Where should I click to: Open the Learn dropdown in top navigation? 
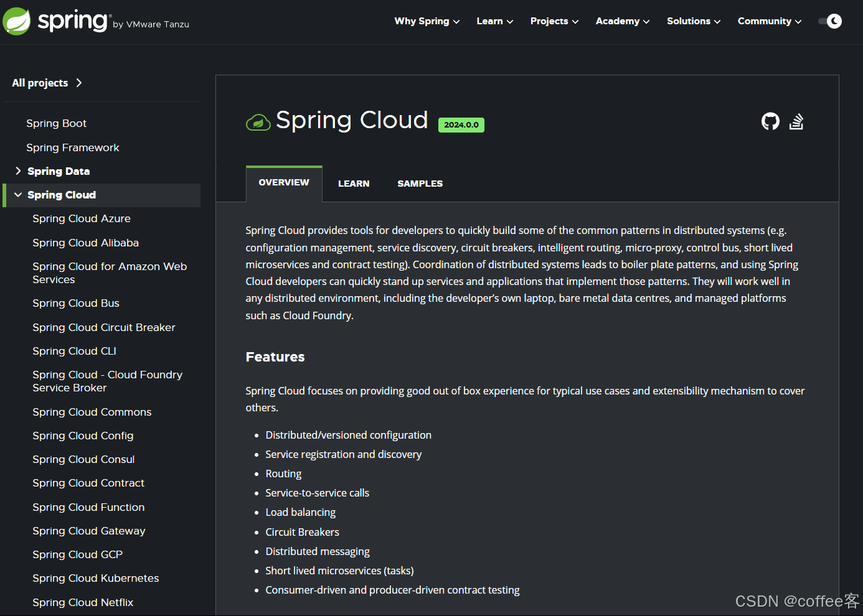[x=495, y=21]
